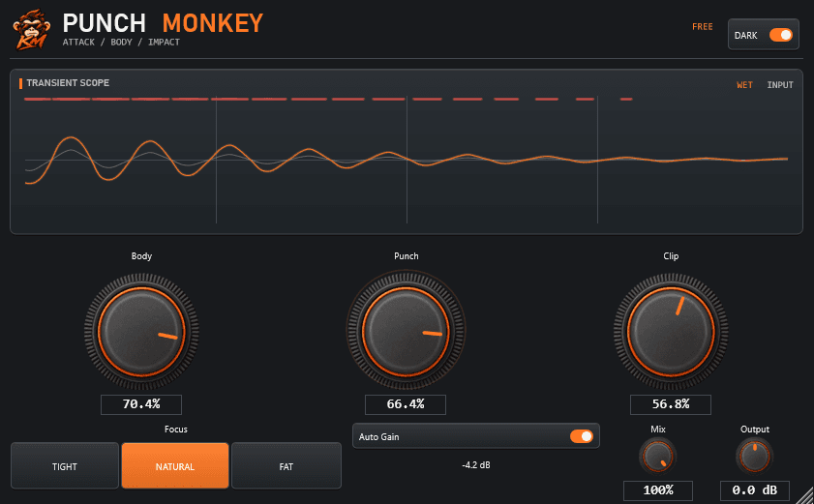This screenshot has width=814, height=504.
Task: Click the FREE label in header
Action: point(703,27)
